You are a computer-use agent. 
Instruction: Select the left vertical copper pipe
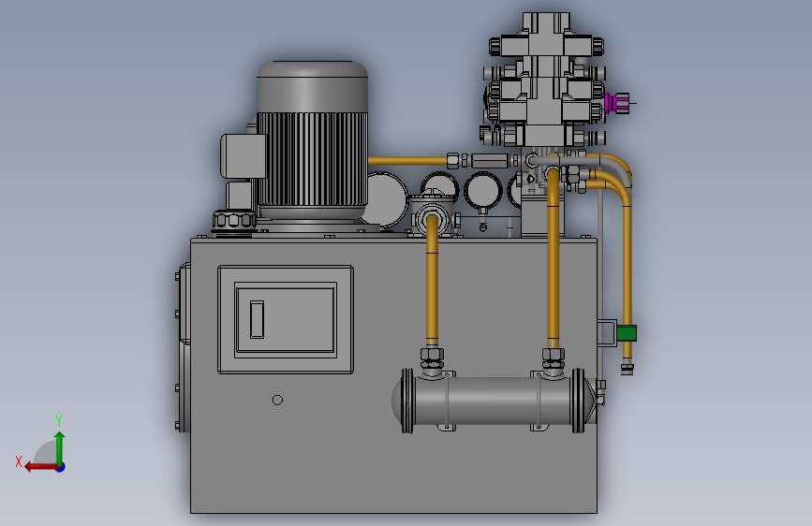(x=432, y=282)
